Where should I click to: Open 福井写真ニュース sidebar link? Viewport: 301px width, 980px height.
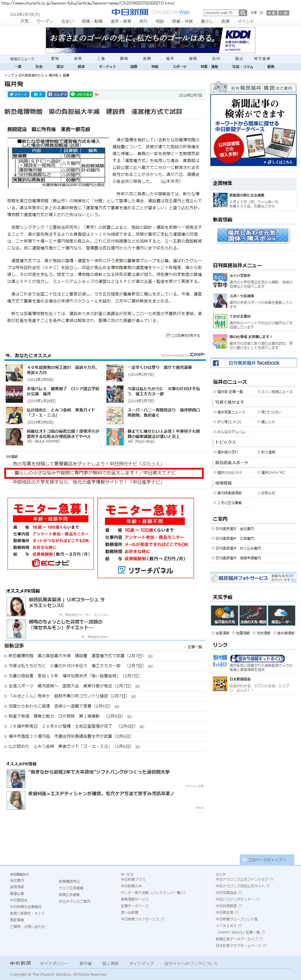[x=231, y=412]
